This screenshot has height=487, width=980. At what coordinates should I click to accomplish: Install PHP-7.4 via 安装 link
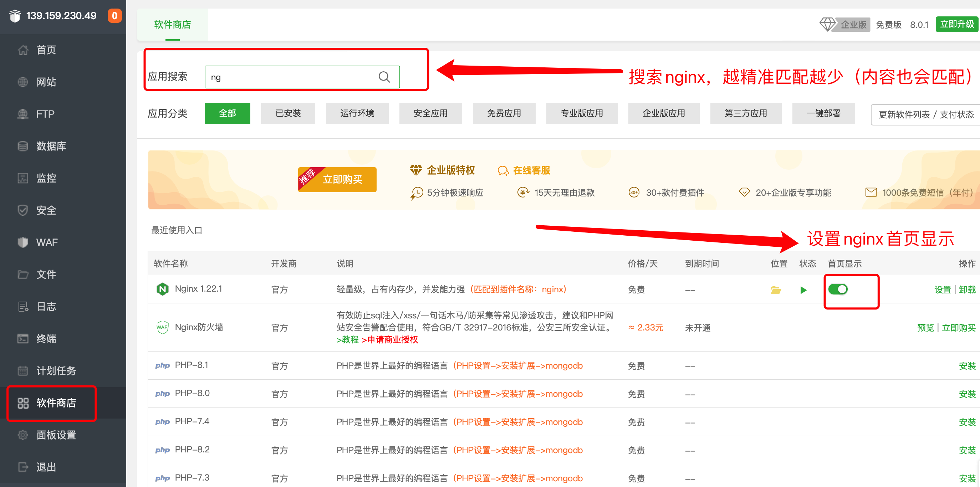967,422
